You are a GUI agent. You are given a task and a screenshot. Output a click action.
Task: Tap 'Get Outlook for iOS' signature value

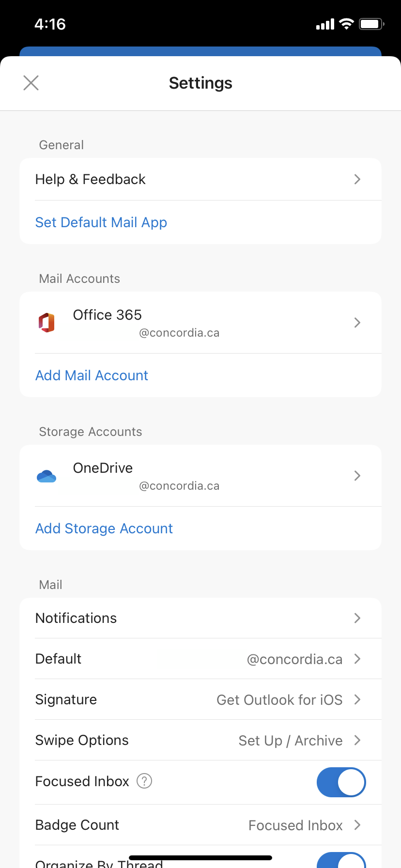[279, 700]
